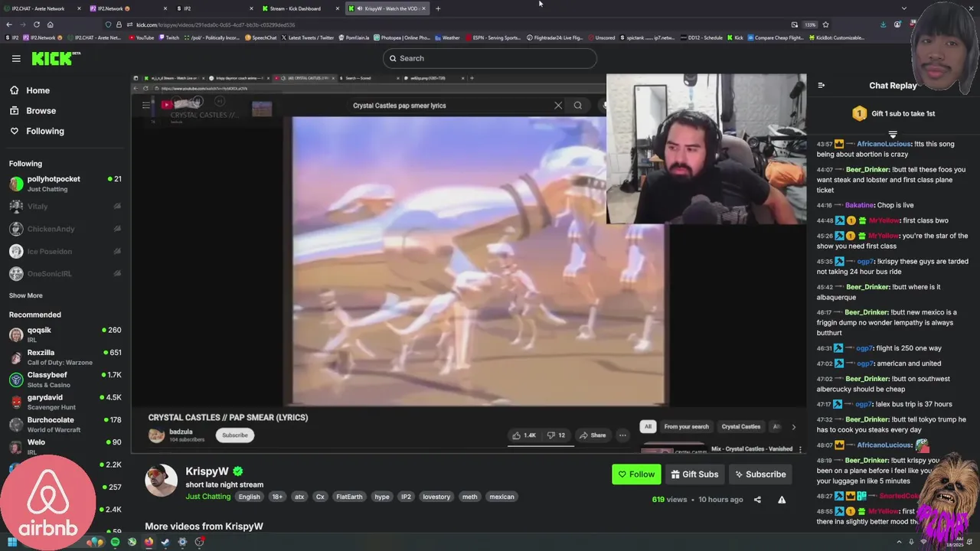Select the Crystal Castles filter chip
Screen dimensions: 980x551
pyautogui.click(x=741, y=426)
